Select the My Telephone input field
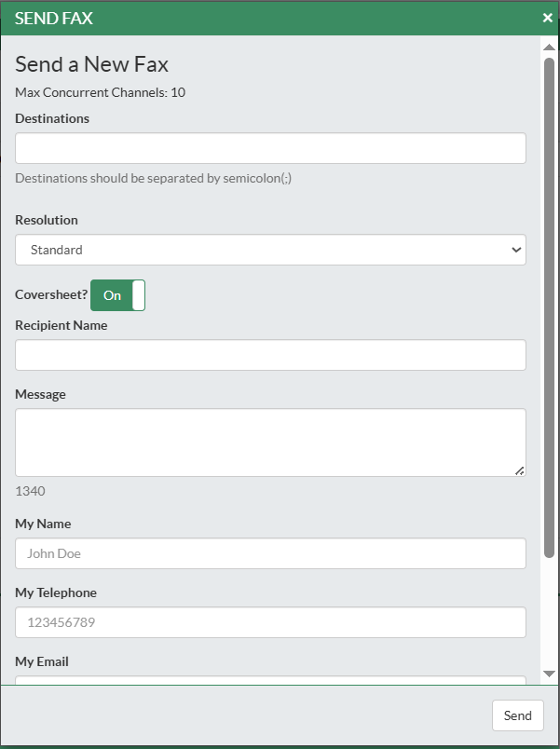Screen dimensions: 560x749 tap(270, 622)
